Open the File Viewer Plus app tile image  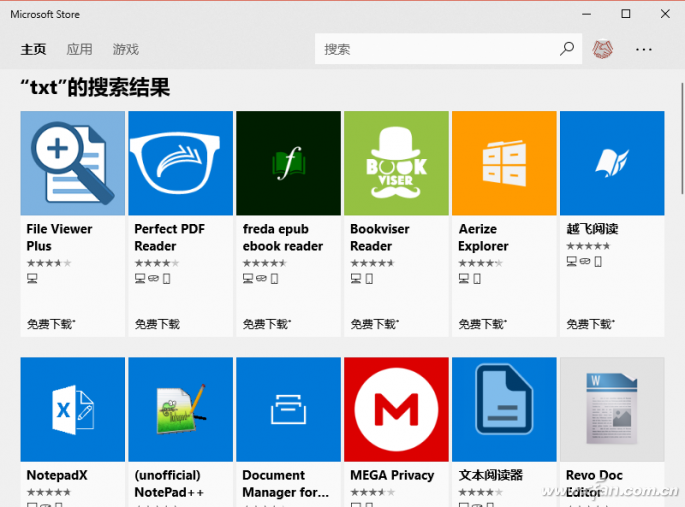coord(73,163)
